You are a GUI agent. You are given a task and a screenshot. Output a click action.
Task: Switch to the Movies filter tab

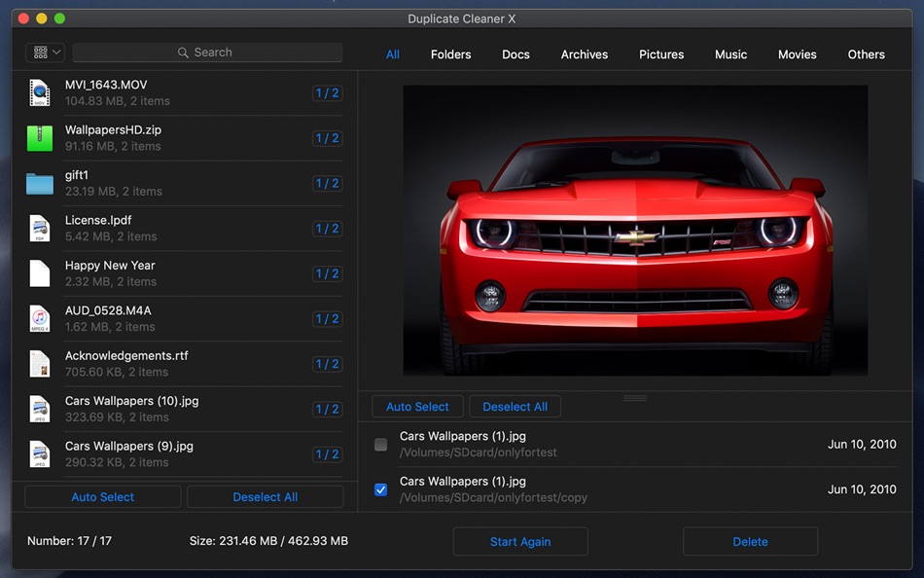pyautogui.click(x=797, y=54)
